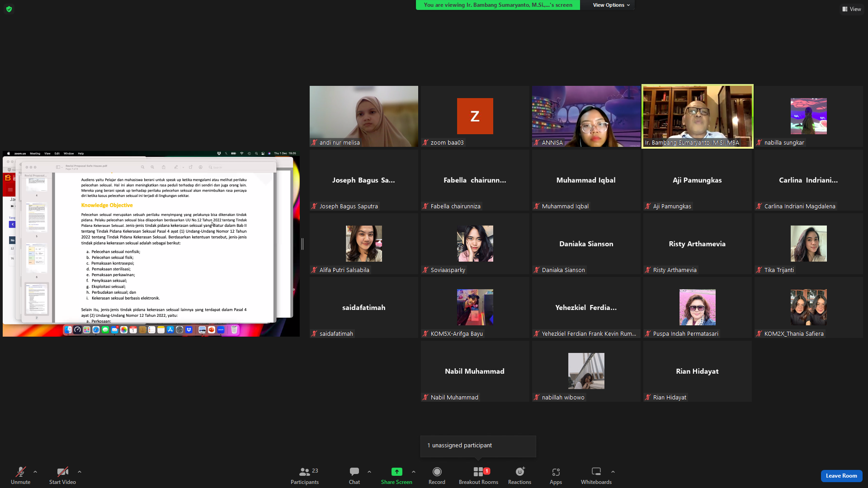
Task: Click Tika Trijanti's profile picture
Action: click(809, 244)
